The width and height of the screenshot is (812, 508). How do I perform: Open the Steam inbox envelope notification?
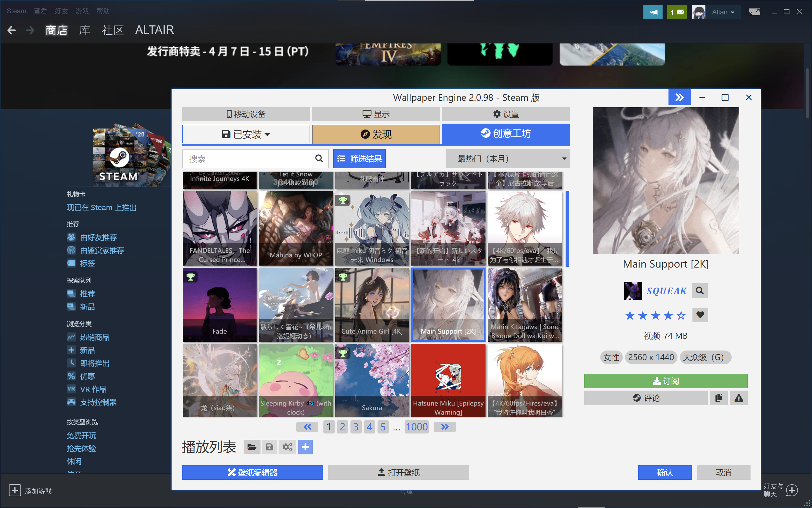pos(677,12)
